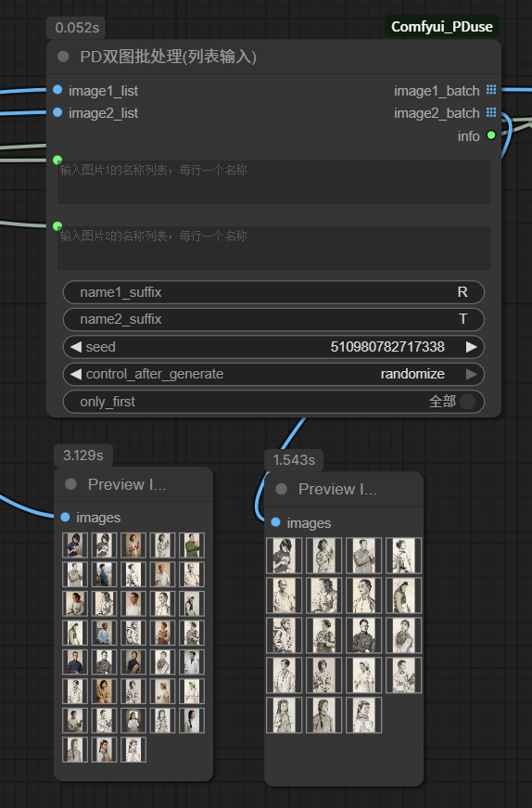Image resolution: width=532 pixels, height=808 pixels.
Task: Focus the 输入图片2的名称列表 text area
Action: (x=273, y=248)
